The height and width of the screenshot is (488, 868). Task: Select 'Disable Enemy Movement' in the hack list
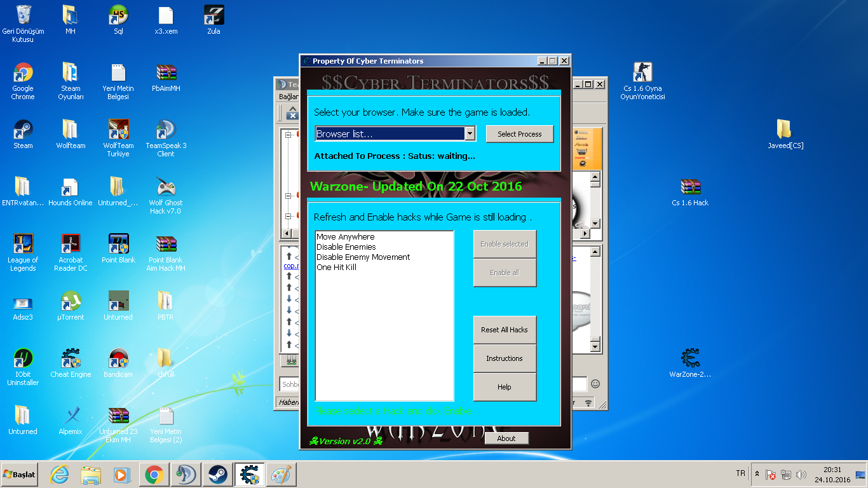363,257
